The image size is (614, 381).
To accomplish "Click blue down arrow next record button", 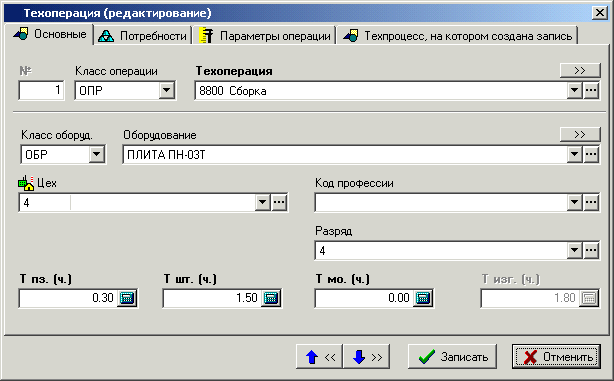I will 367,357.
